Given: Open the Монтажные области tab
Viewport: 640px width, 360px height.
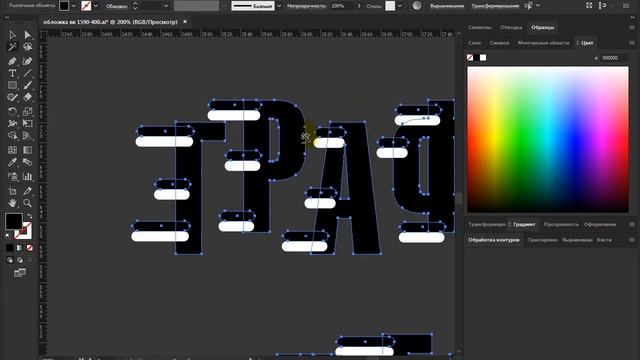Looking at the screenshot, I should click(x=543, y=43).
